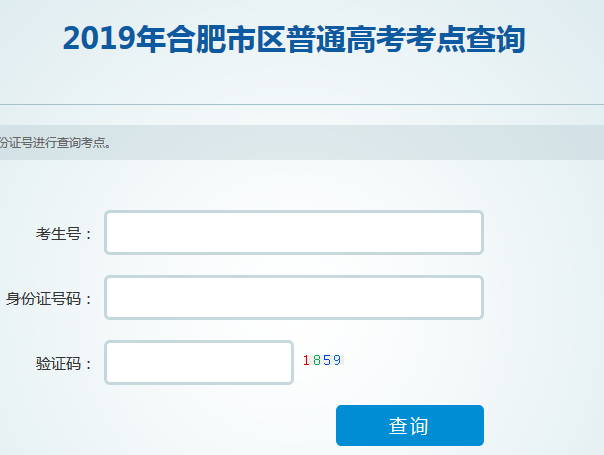The height and width of the screenshot is (455, 604).
Task: Click "份证号" at the instruction bar start
Action: click(x=16, y=142)
